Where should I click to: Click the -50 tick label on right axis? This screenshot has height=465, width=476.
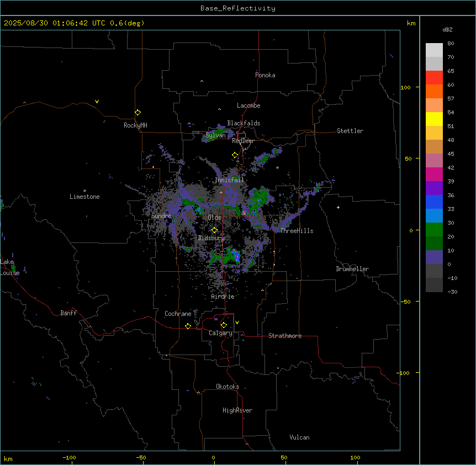point(406,302)
